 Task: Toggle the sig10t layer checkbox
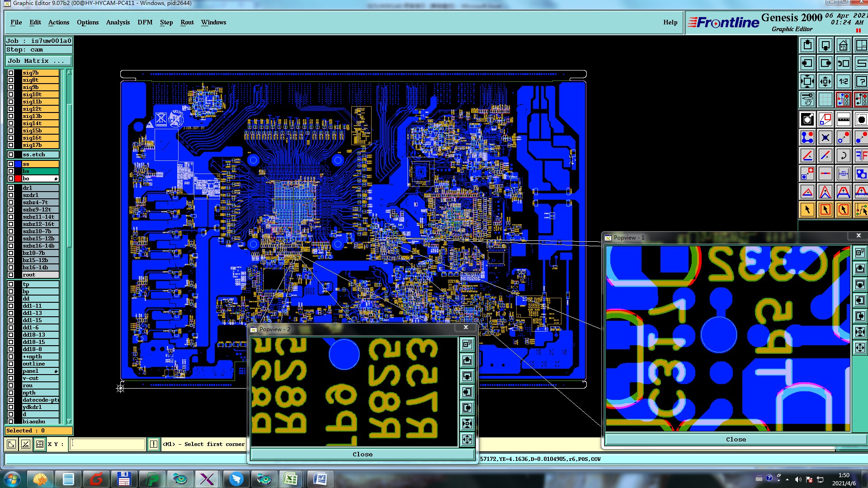click(x=11, y=94)
